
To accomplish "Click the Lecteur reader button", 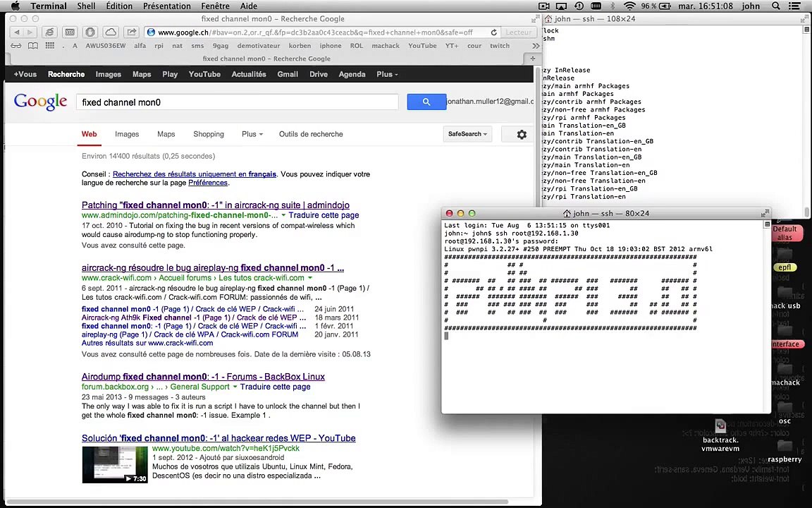I will (518, 32).
